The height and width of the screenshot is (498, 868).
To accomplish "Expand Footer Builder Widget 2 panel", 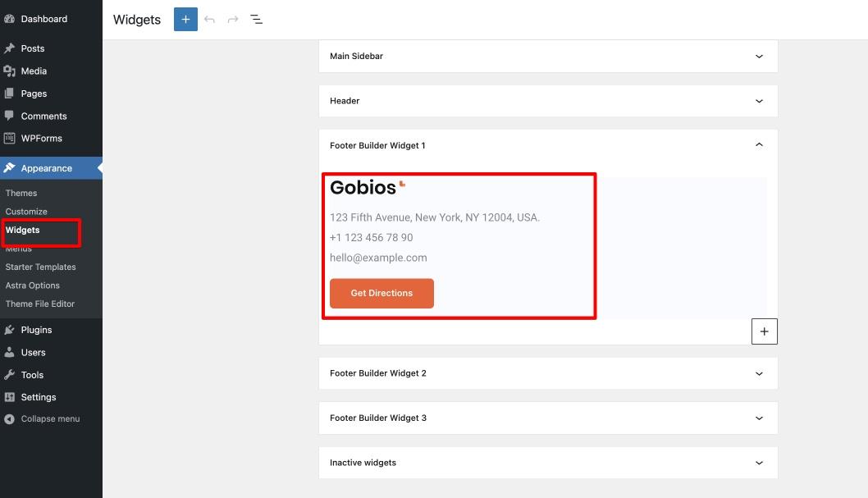I will (759, 373).
